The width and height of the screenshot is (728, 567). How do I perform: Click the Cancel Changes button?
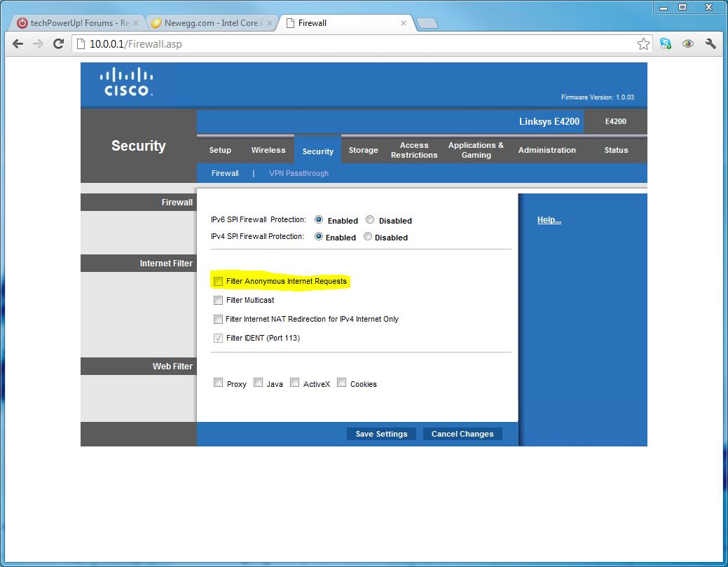462,434
